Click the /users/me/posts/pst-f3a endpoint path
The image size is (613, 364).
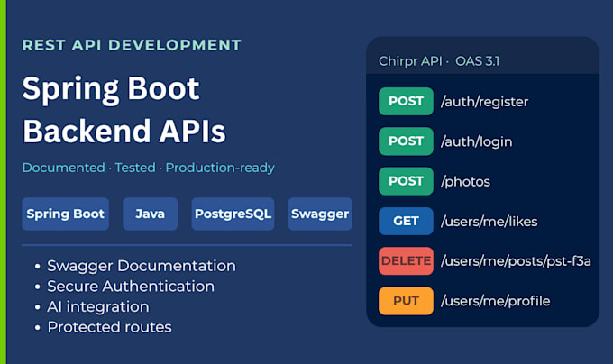(x=516, y=261)
